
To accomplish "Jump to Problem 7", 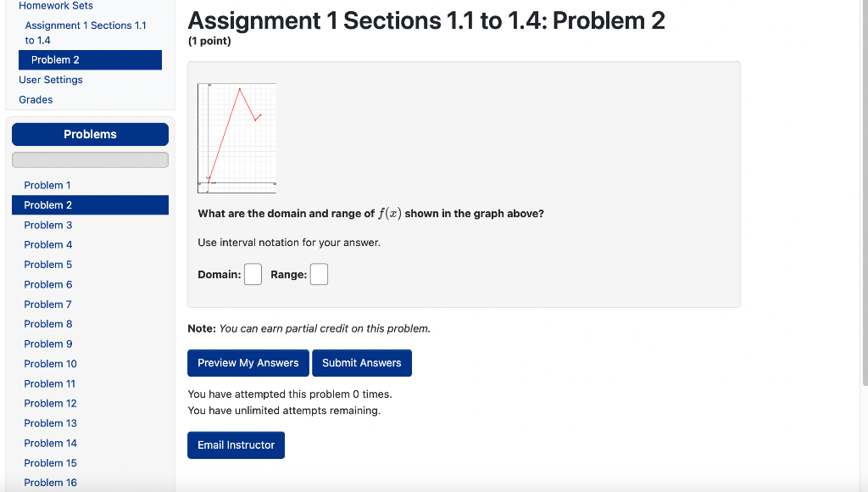I will [x=47, y=304].
